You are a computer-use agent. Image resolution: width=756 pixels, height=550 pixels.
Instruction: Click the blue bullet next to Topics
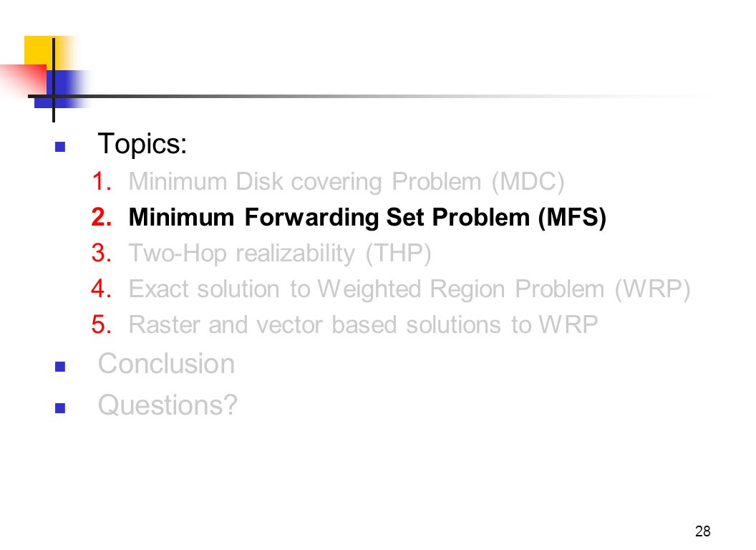(60, 147)
